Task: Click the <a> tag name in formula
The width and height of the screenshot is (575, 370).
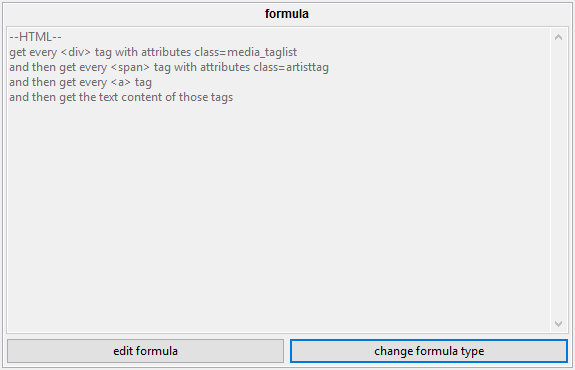Action: pyautogui.click(x=121, y=82)
